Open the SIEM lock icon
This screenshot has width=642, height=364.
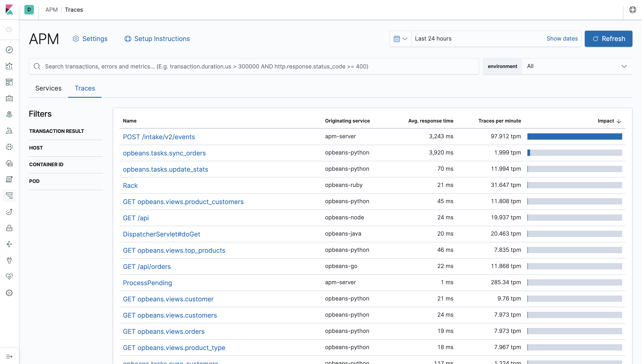point(9,228)
